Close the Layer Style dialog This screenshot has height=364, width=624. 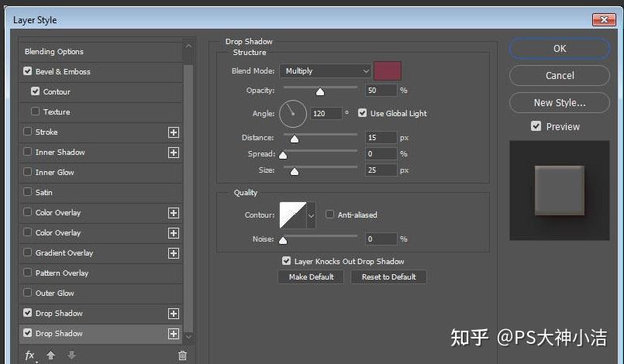(604, 19)
